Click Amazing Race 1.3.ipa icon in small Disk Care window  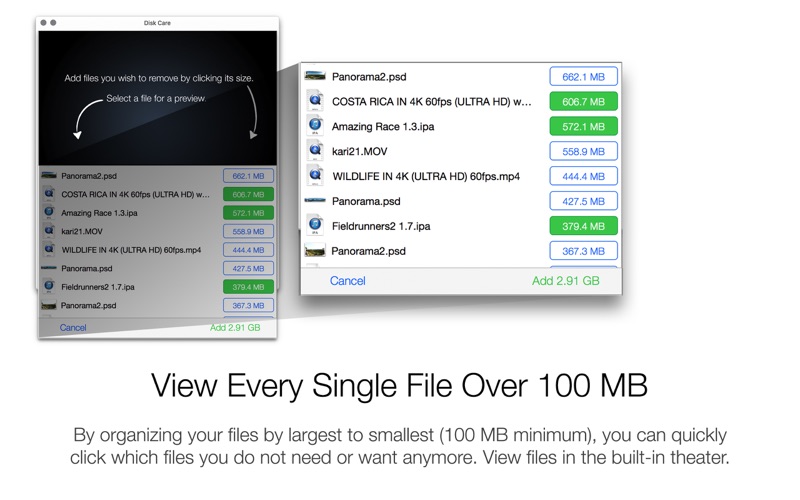coord(49,212)
